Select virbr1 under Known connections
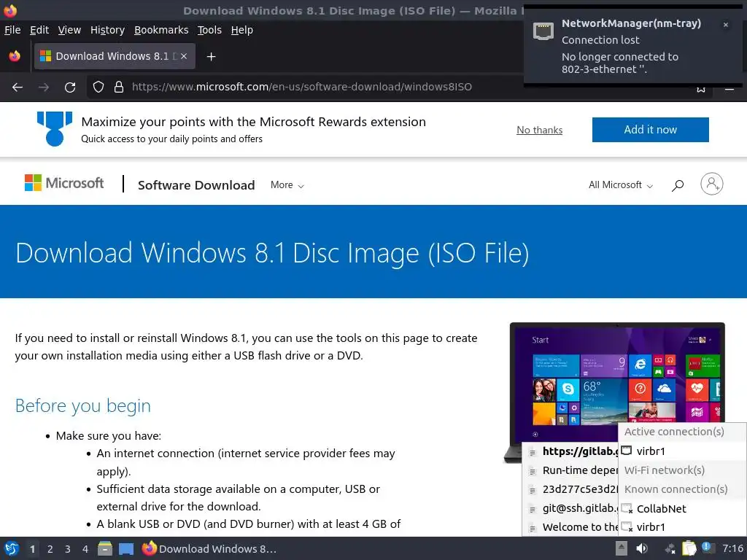747x560 pixels. point(682,527)
